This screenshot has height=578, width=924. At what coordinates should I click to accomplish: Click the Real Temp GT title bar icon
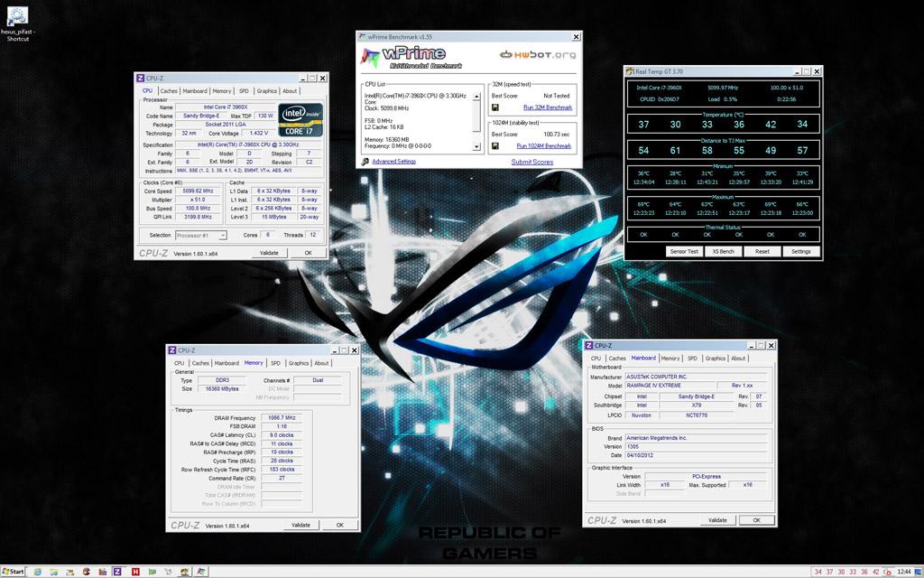[x=629, y=71]
